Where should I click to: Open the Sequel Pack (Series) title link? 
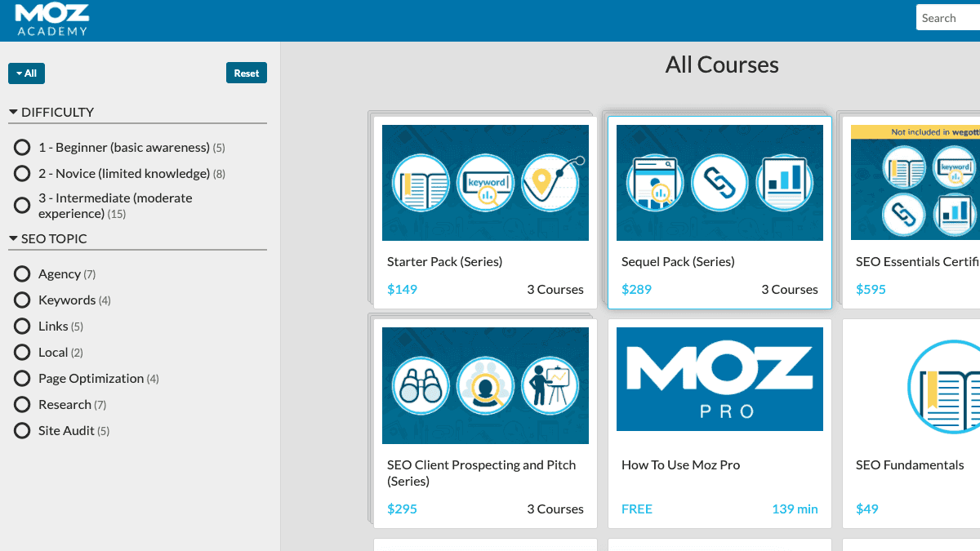(x=678, y=262)
